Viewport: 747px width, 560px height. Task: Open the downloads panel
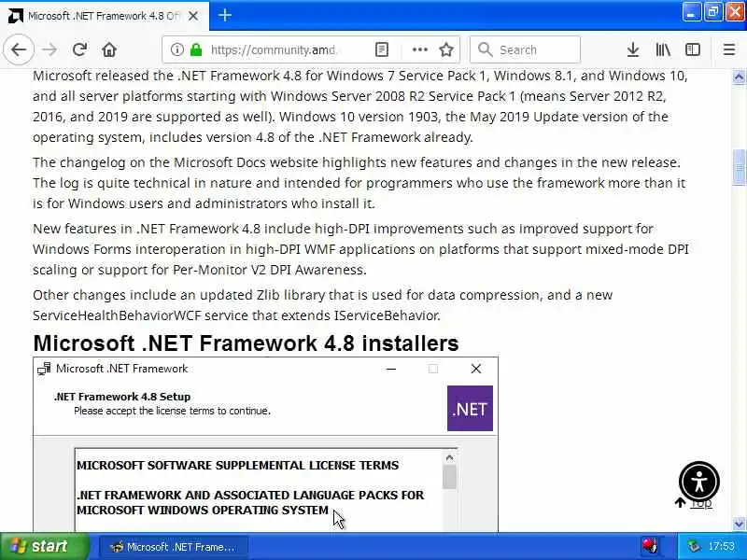[x=633, y=49]
